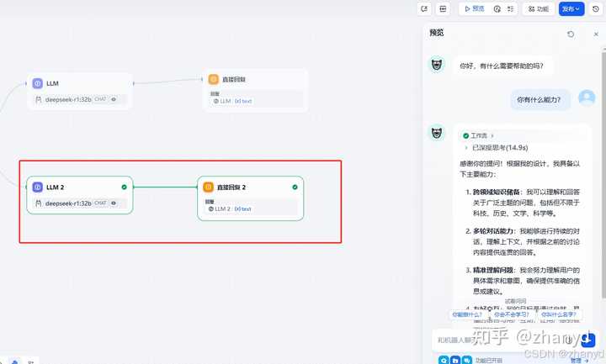Select the LLM node title
Viewport: 606px width, 364px height.
[x=52, y=83]
